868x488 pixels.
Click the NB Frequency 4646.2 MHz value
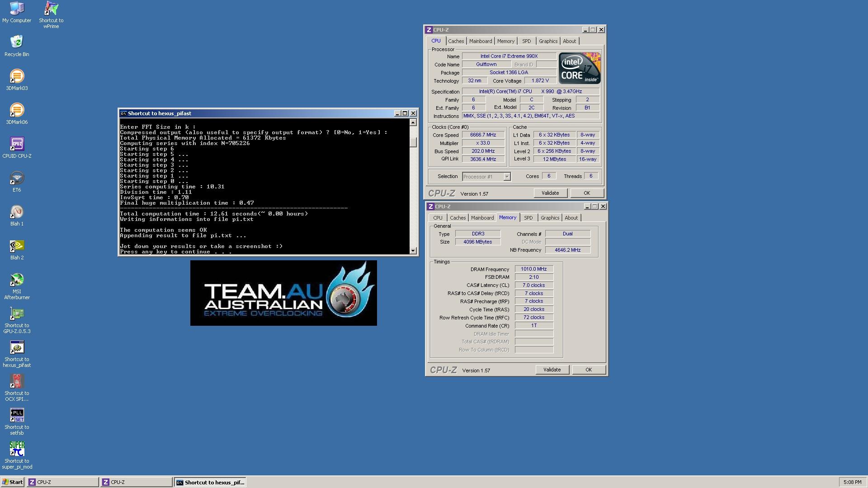tap(567, 250)
